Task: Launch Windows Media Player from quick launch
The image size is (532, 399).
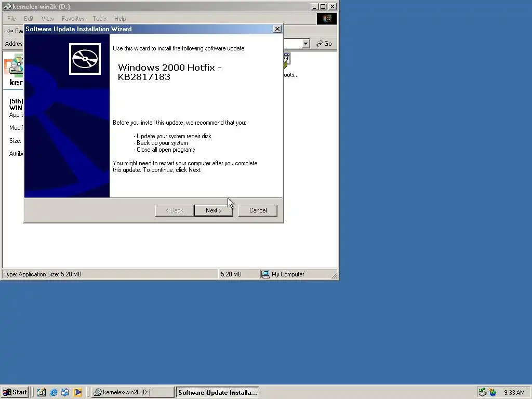Action: point(77,393)
